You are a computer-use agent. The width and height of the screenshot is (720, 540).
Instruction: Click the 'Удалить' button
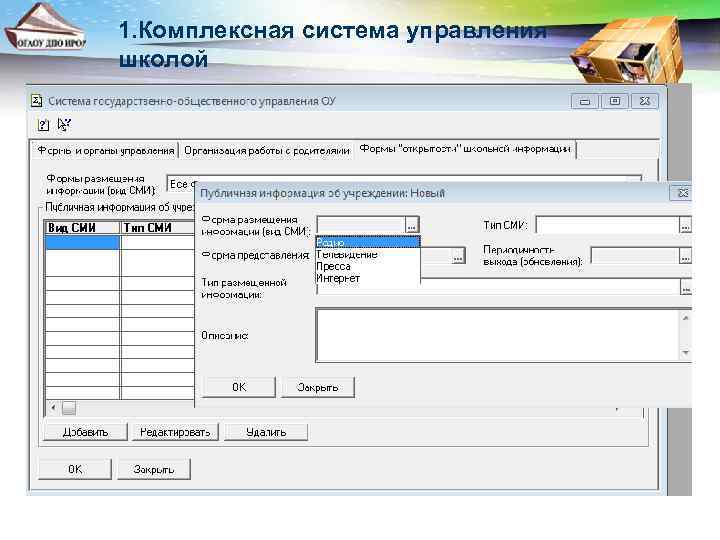[x=266, y=432]
